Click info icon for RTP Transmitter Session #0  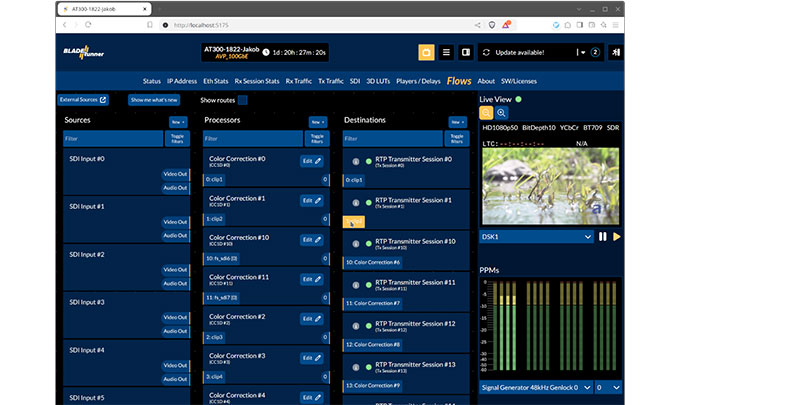pyautogui.click(x=354, y=161)
